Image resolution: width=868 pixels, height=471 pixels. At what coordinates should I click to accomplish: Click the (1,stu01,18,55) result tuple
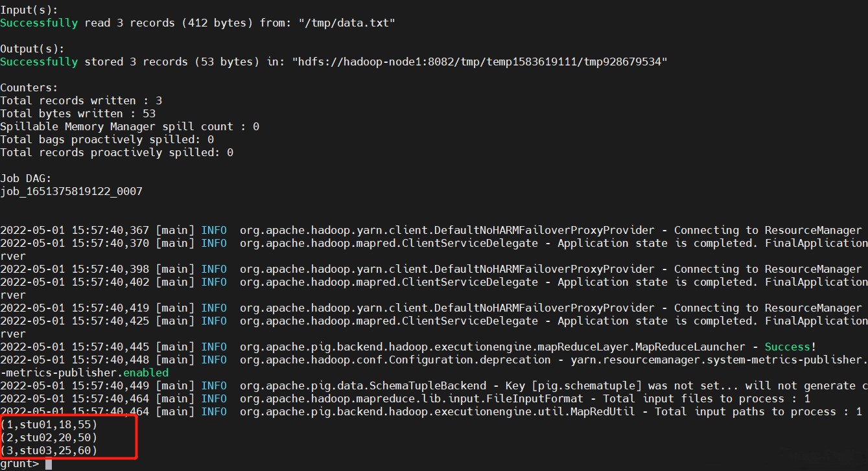49,424
